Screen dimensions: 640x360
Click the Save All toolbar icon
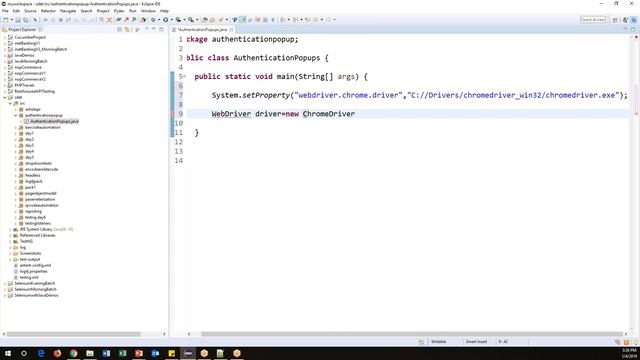point(26,20)
